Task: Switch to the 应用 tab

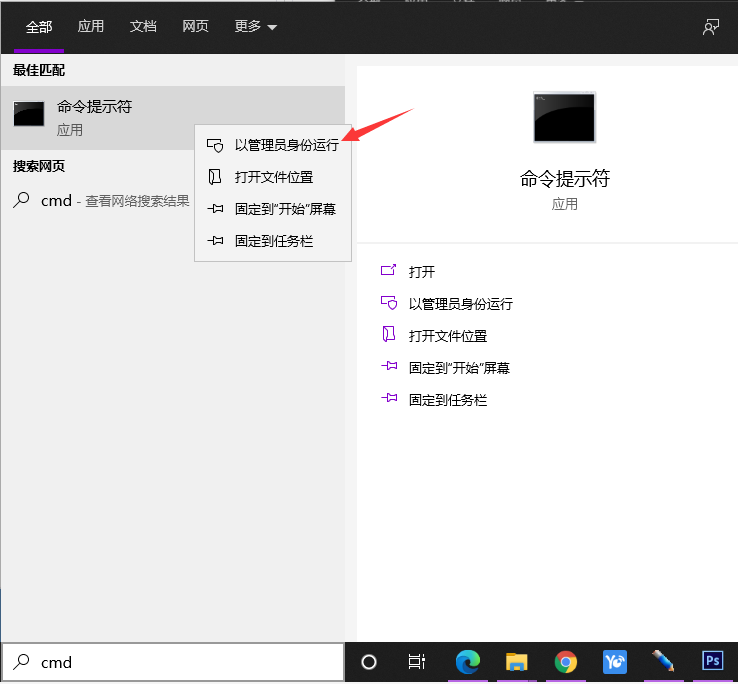Action: click(91, 27)
